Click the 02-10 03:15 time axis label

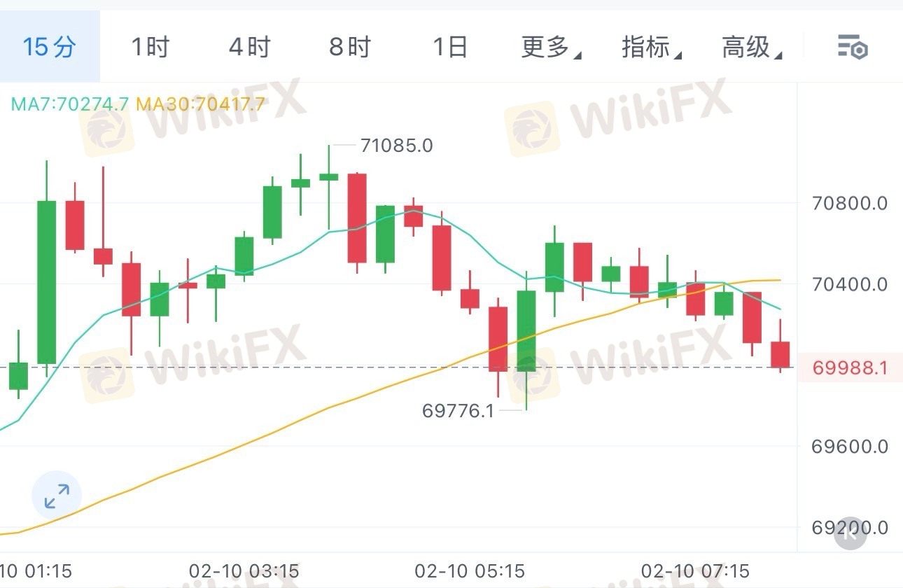click(x=244, y=570)
